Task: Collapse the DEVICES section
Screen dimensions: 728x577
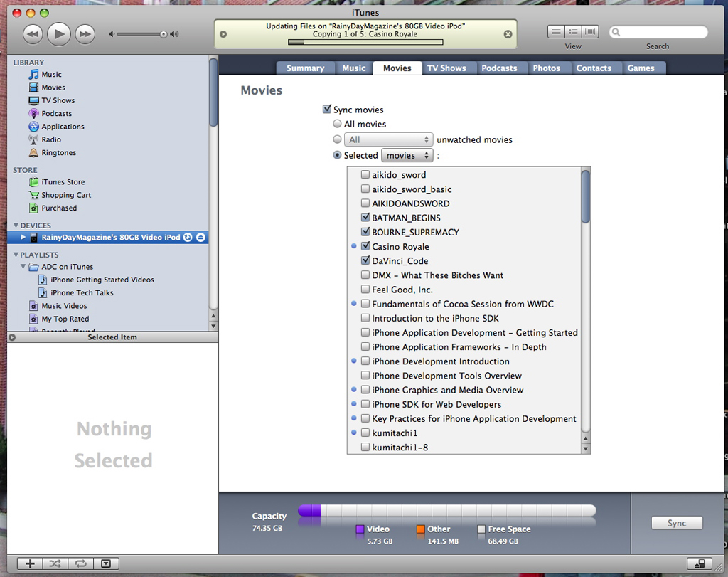Action: (x=16, y=226)
